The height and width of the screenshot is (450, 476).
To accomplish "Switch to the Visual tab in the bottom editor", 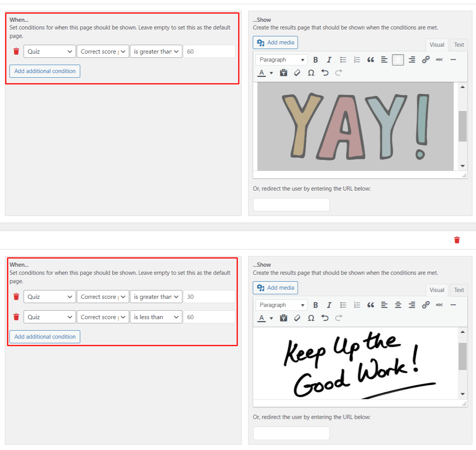I will pyautogui.click(x=437, y=290).
